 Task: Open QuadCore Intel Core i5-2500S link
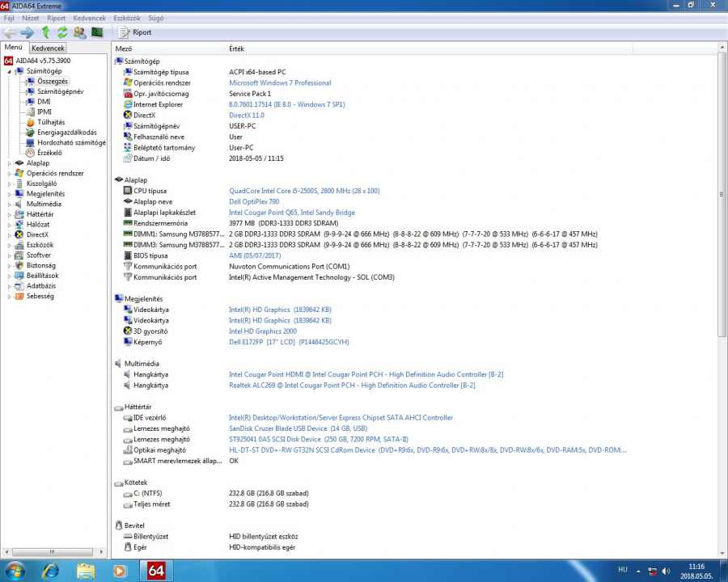[x=304, y=191]
